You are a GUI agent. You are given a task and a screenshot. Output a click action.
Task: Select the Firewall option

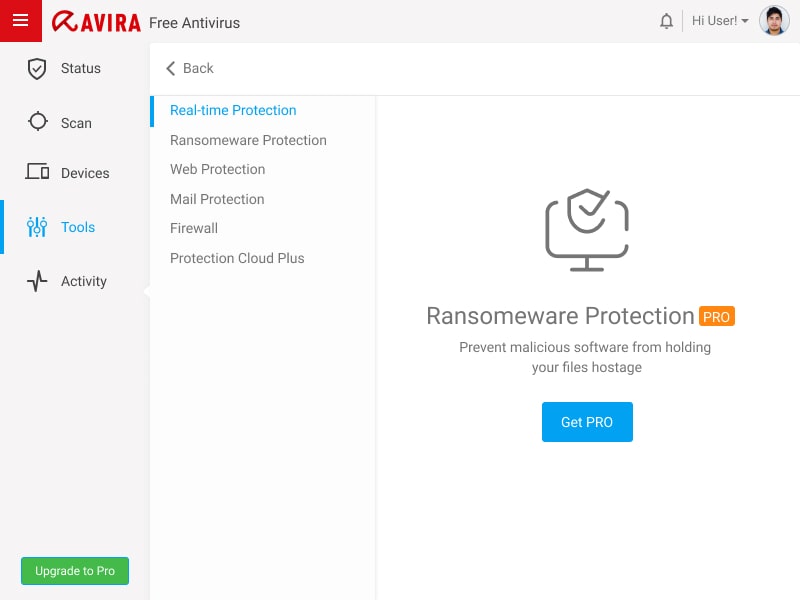194,228
